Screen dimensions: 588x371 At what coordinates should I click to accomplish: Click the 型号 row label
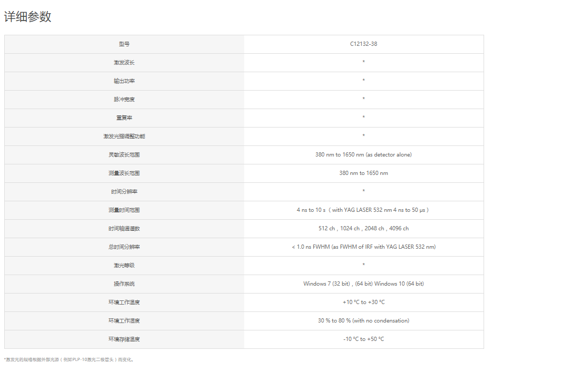tap(124, 44)
